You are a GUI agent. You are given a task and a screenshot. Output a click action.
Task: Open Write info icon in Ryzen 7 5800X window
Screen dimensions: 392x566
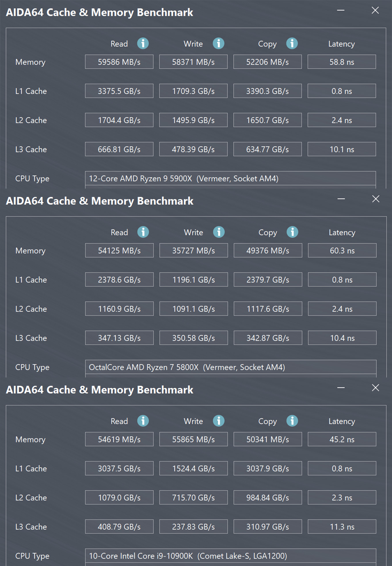[219, 232]
